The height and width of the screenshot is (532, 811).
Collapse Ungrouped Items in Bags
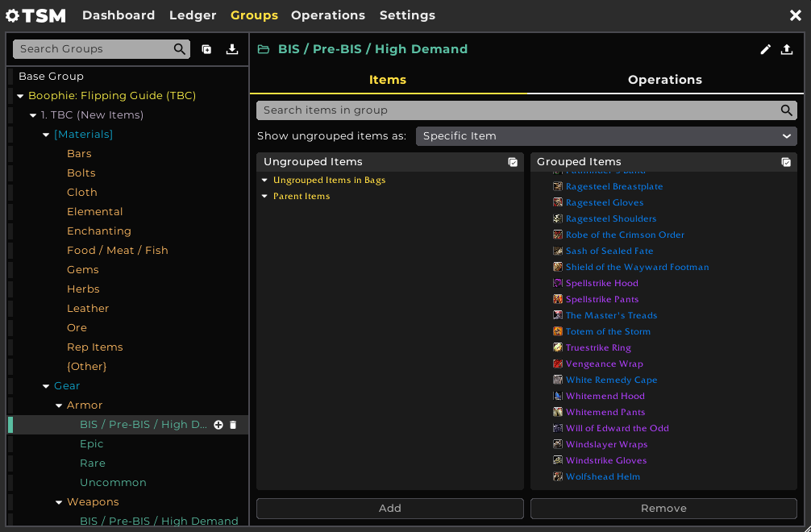(x=264, y=181)
